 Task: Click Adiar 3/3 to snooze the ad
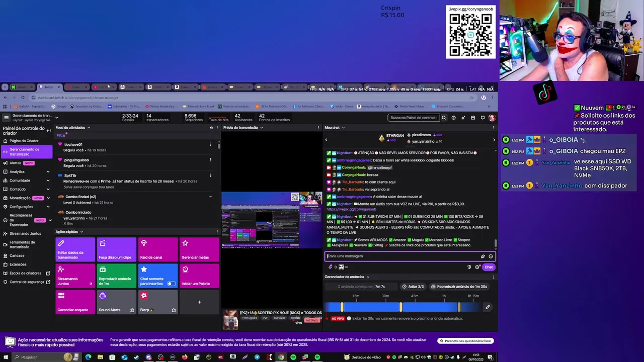(x=413, y=287)
